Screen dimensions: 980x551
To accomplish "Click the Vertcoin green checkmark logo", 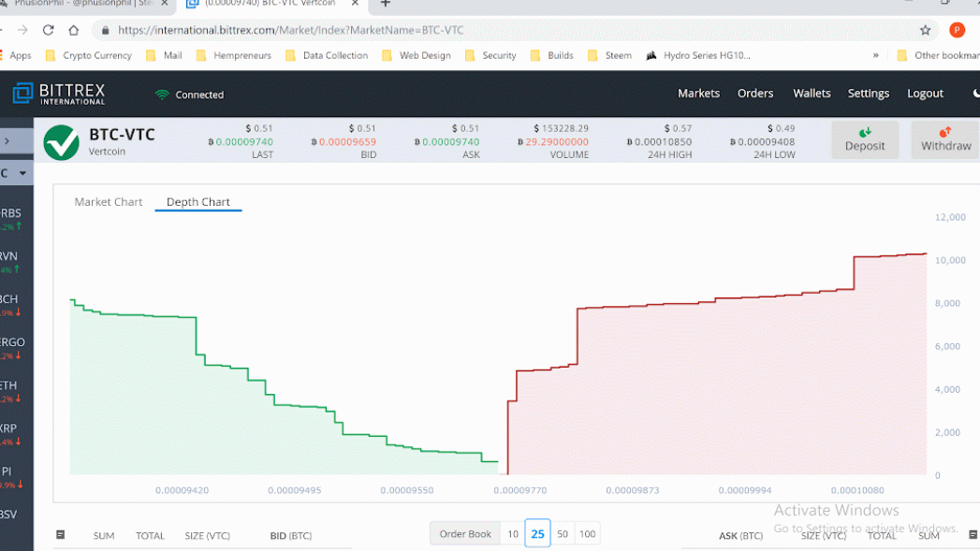I will pyautogui.click(x=61, y=142).
